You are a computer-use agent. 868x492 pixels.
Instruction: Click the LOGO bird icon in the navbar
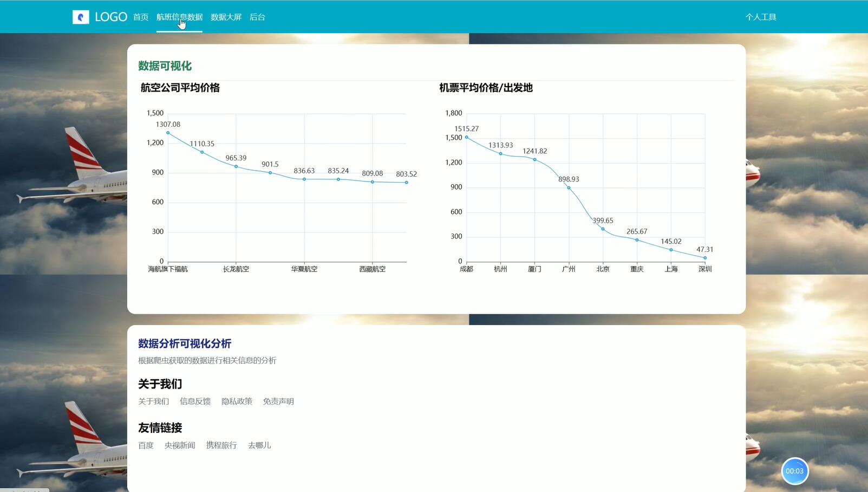coord(81,16)
